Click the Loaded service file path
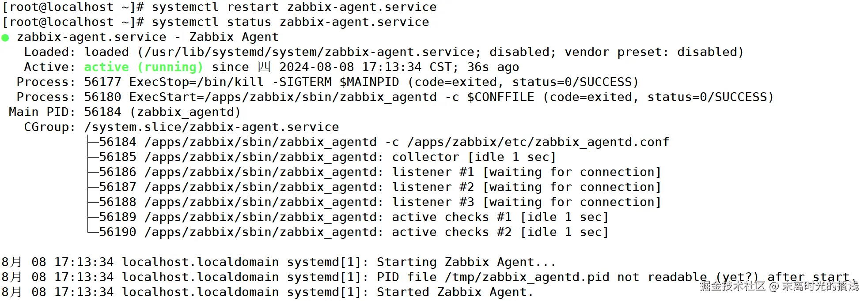The width and height of the screenshot is (868, 301). [309, 52]
